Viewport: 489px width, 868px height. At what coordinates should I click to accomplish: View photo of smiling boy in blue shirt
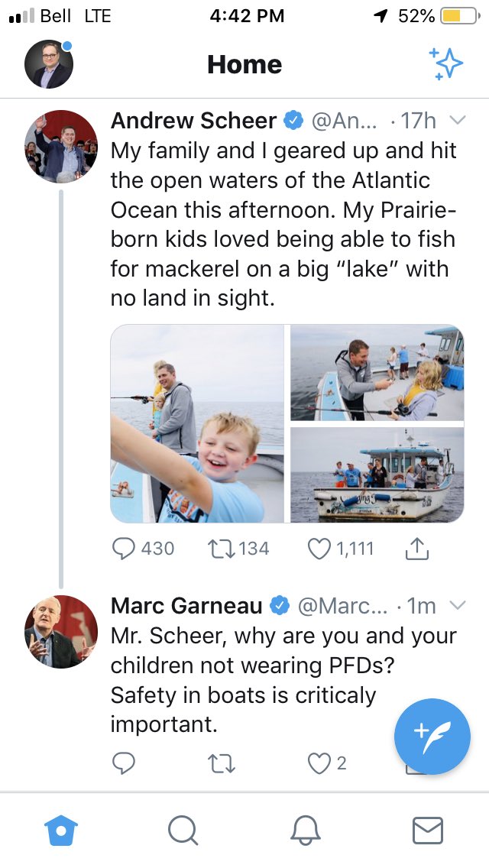pyautogui.click(x=197, y=423)
